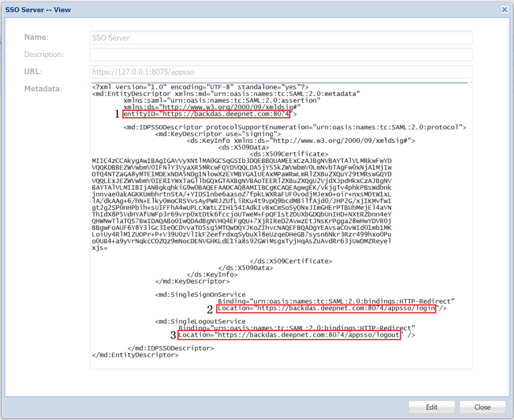The height and width of the screenshot is (420, 514).
Task: Click the Description label
Action: click(44, 55)
